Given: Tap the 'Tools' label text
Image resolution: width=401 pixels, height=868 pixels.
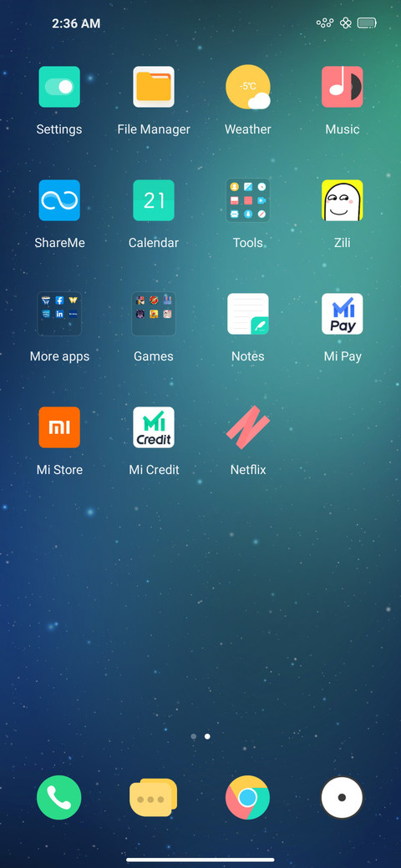Looking at the screenshot, I should [x=248, y=243].
